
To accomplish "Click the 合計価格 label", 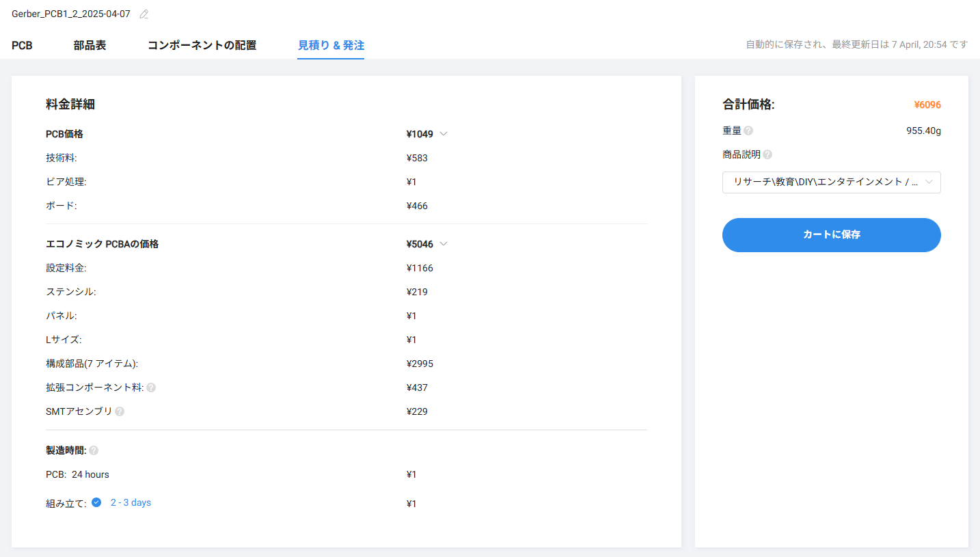I will pos(748,105).
